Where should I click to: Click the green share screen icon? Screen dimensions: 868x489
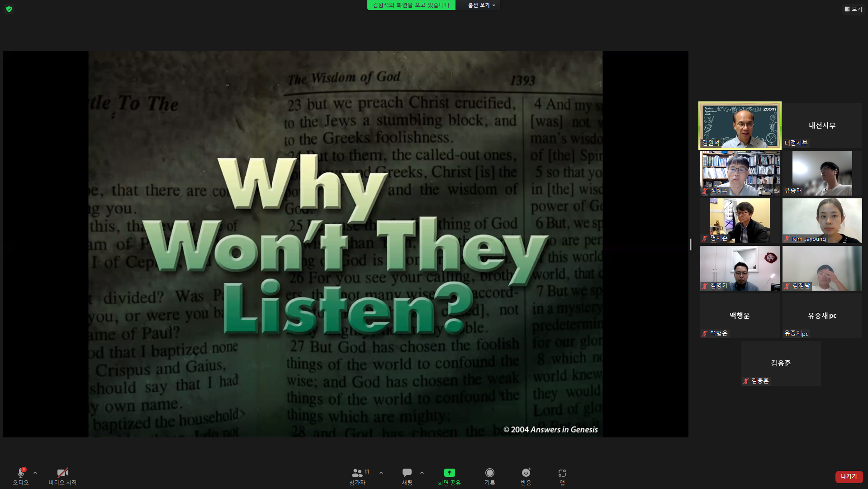click(x=449, y=473)
